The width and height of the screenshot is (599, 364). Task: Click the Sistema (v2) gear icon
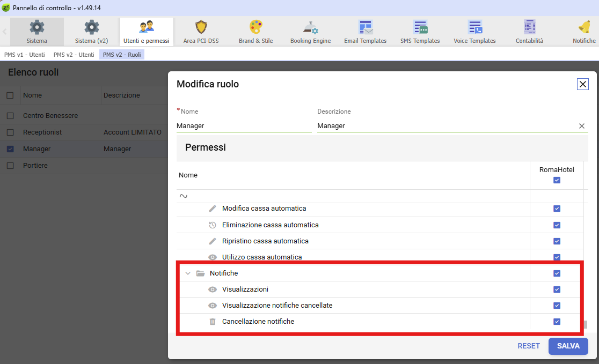[91, 27]
